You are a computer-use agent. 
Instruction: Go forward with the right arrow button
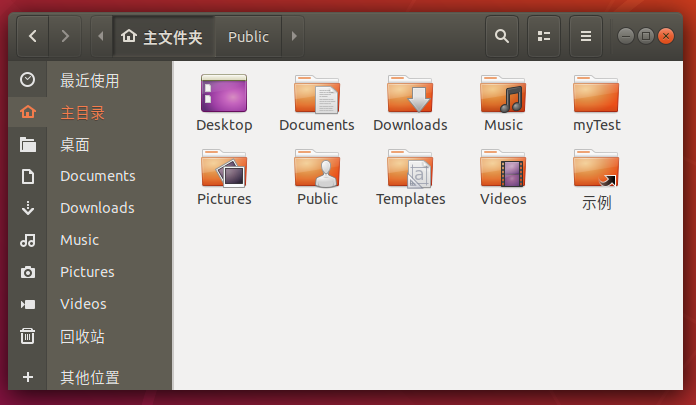tap(65, 36)
